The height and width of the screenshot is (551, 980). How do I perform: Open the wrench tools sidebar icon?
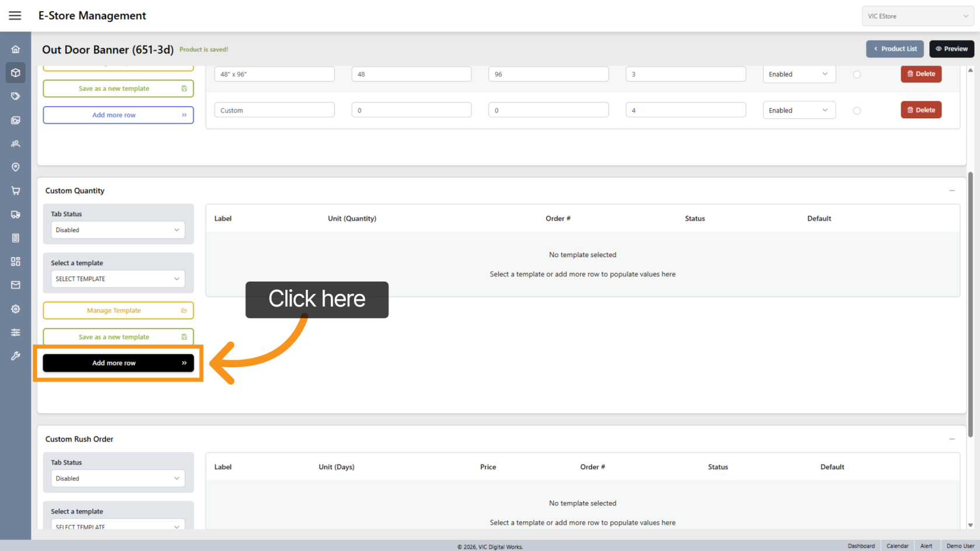click(x=16, y=356)
